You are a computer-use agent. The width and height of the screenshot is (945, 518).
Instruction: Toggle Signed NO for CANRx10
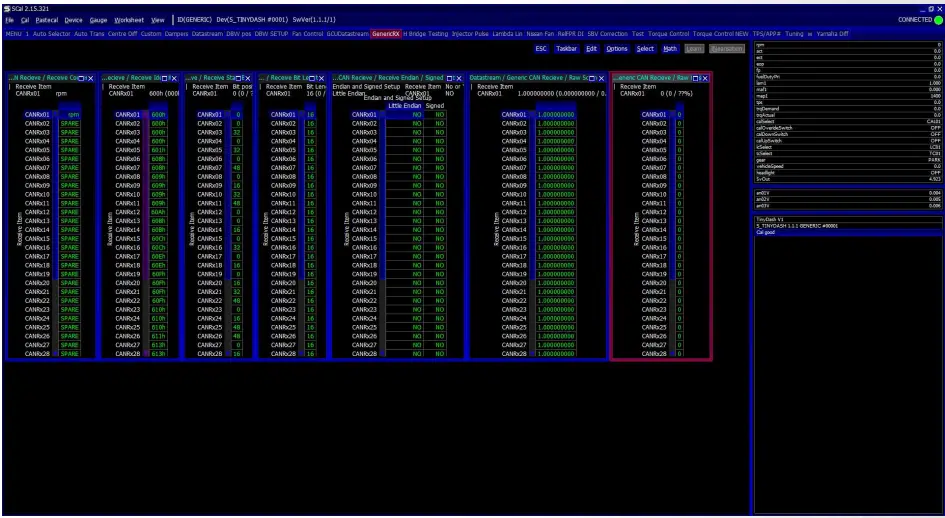[x=435, y=195]
